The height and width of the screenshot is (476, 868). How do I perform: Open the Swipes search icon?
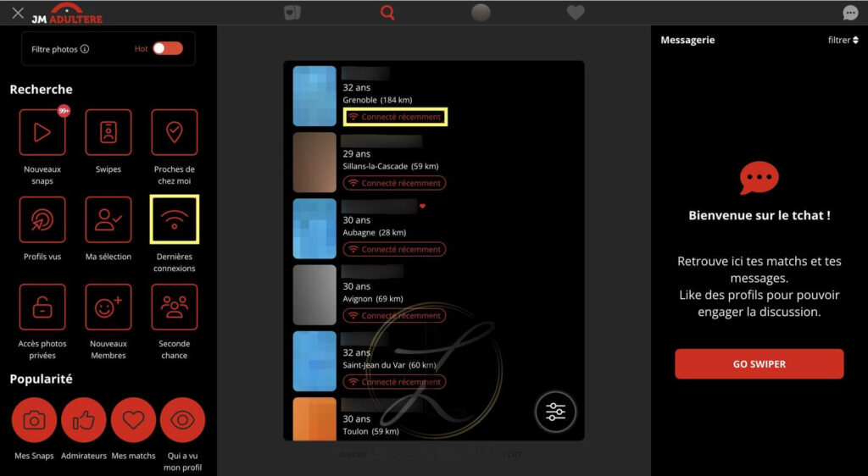point(108,132)
